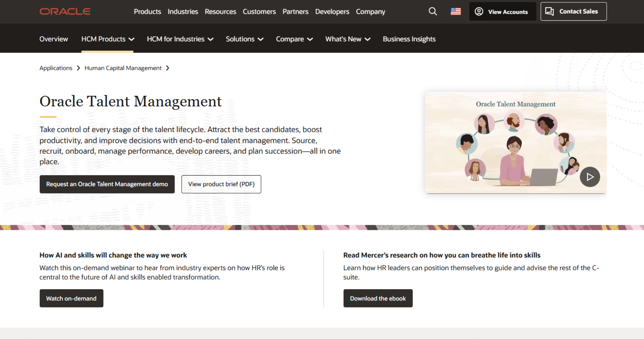Click the Applications breadcrumb chevron
644x339 pixels.
78,68
